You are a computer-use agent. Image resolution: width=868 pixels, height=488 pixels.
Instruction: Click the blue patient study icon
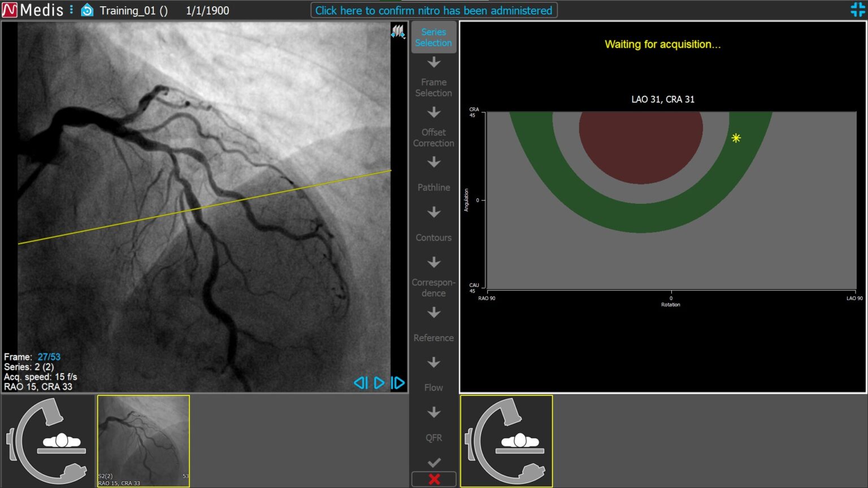point(87,10)
